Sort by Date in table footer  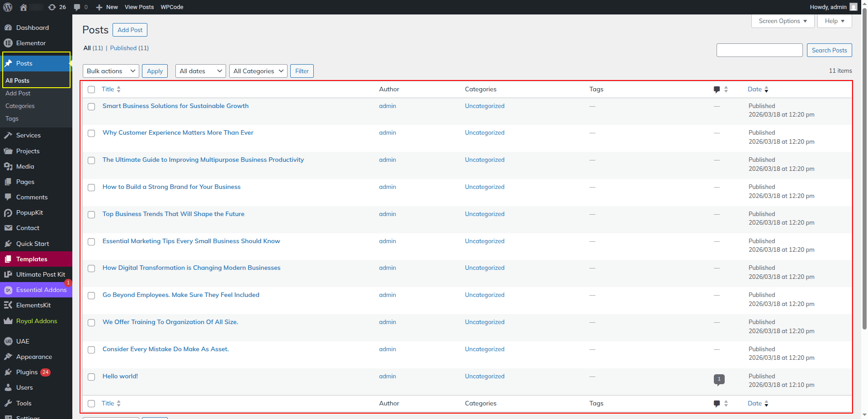(758, 403)
